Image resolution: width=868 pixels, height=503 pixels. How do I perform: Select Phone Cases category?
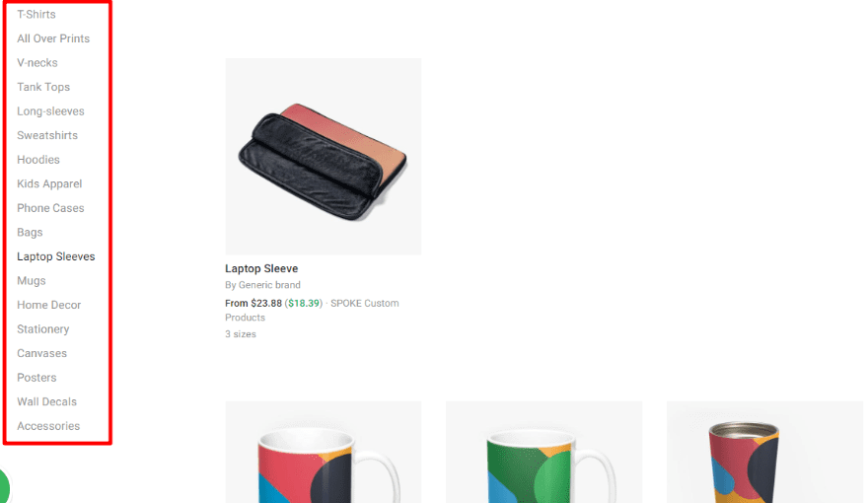[x=50, y=208]
